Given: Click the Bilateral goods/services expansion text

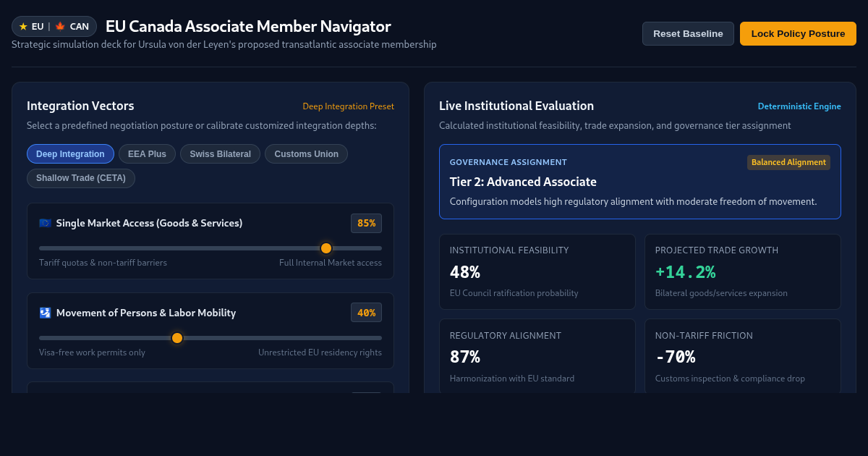Looking at the screenshot, I should coord(721,293).
